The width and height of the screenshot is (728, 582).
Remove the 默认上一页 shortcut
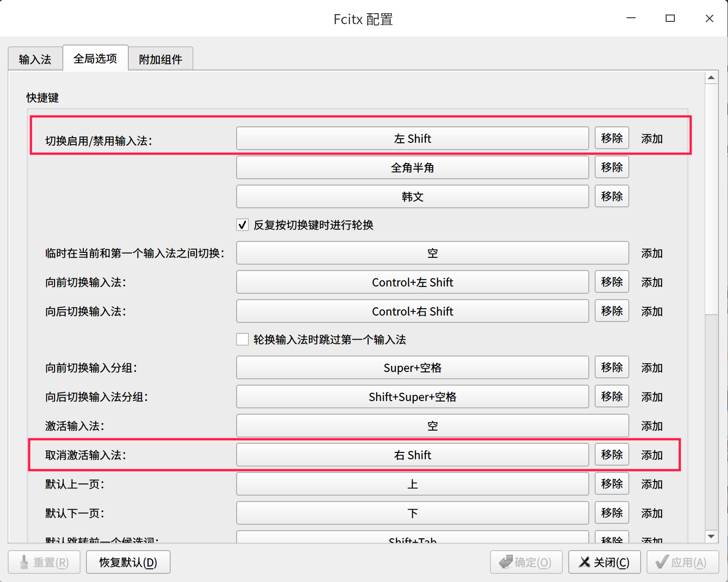[x=612, y=484]
